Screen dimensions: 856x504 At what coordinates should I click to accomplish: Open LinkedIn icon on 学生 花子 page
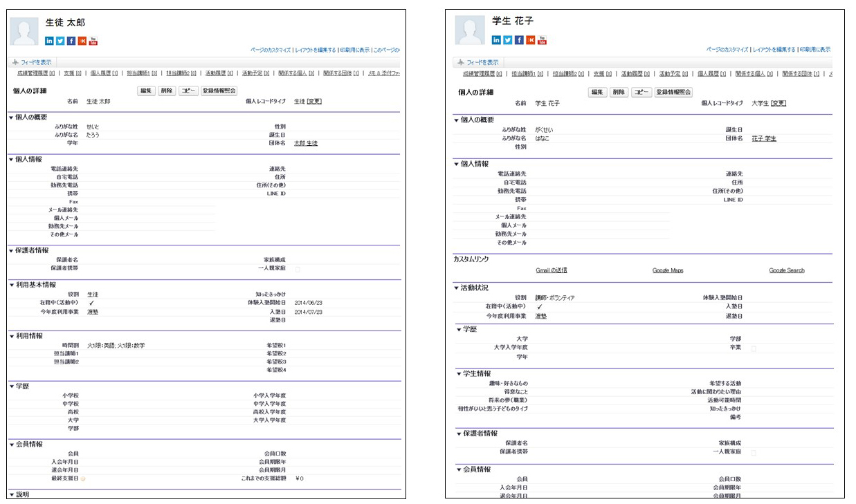(x=497, y=40)
